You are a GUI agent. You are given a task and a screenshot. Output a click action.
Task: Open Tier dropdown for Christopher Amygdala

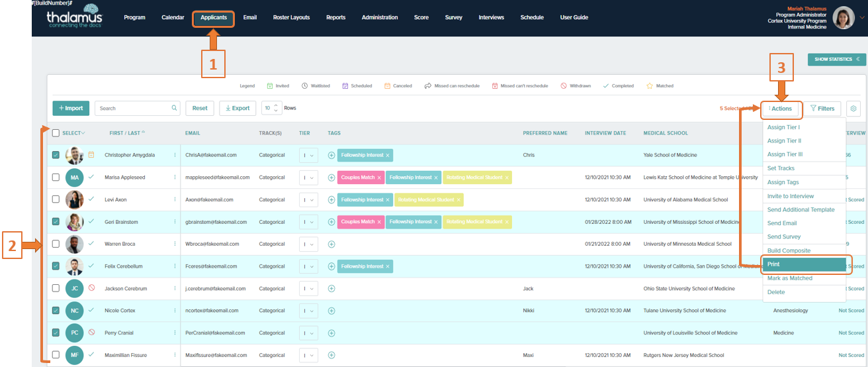pyautogui.click(x=309, y=155)
